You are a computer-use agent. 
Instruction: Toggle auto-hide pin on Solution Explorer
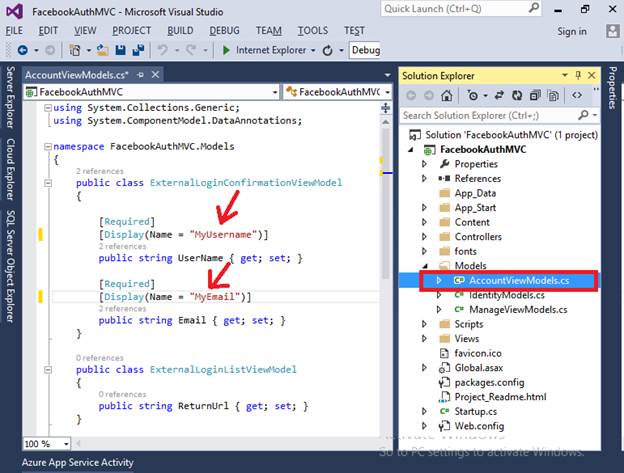(x=578, y=75)
